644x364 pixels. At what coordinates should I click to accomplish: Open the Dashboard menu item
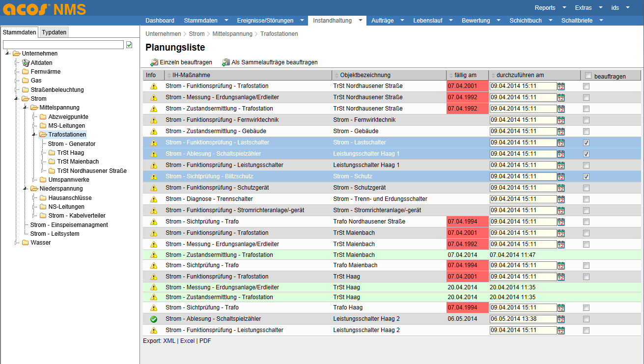click(160, 21)
